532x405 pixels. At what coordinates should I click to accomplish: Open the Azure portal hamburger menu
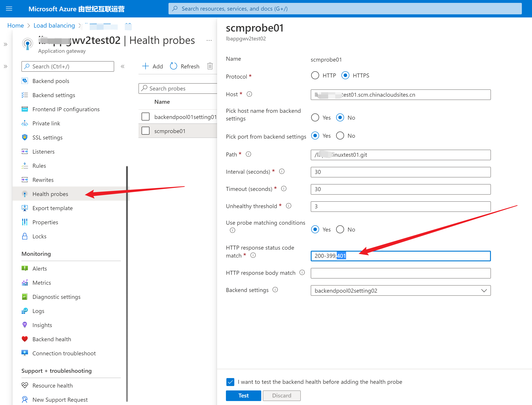pos(9,9)
